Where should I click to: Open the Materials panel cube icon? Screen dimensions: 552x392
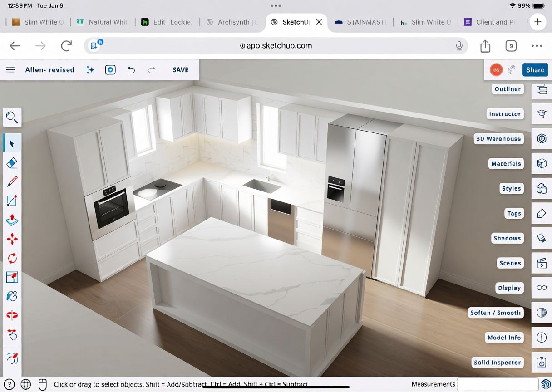tap(542, 164)
